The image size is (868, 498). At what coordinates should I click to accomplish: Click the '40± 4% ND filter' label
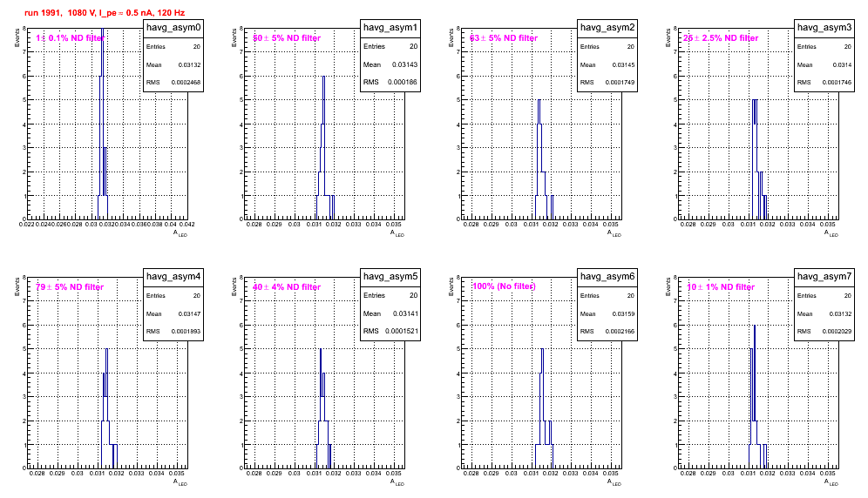(287, 286)
